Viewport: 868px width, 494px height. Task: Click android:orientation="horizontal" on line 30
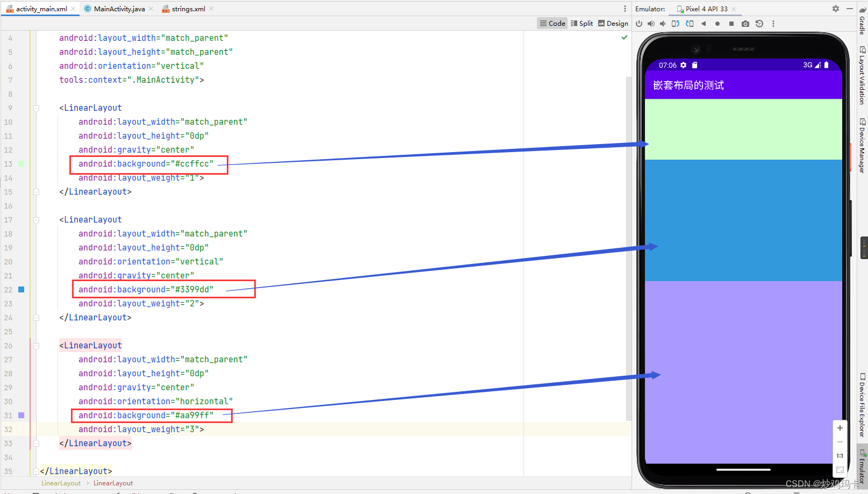[x=156, y=401]
